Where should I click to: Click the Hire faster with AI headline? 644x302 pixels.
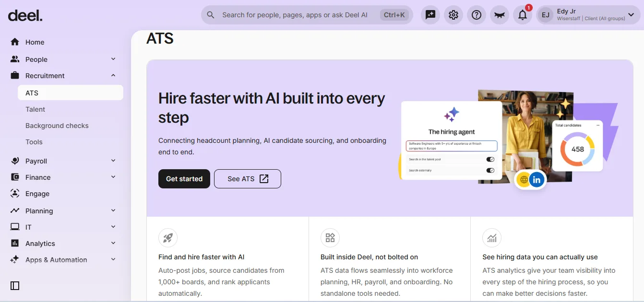(x=272, y=107)
